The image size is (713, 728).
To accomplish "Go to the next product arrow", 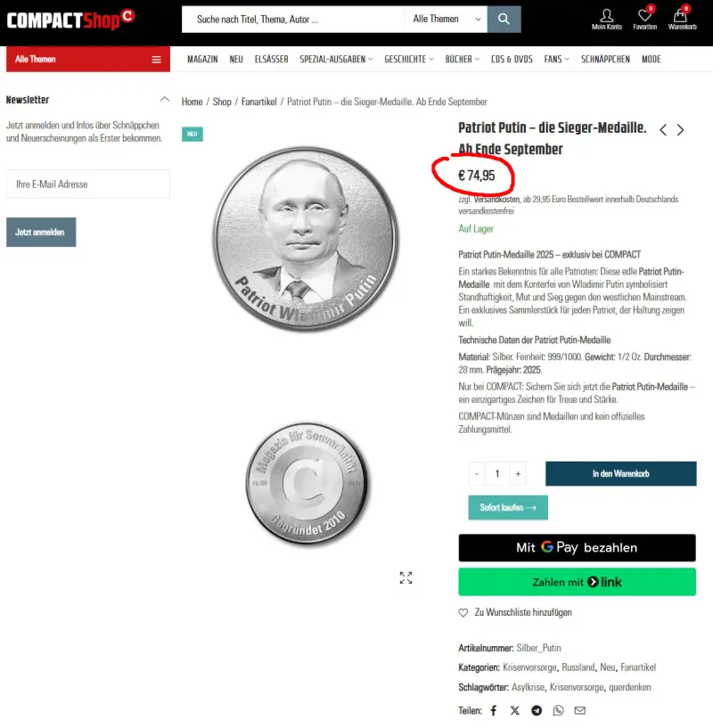I will click(x=681, y=130).
